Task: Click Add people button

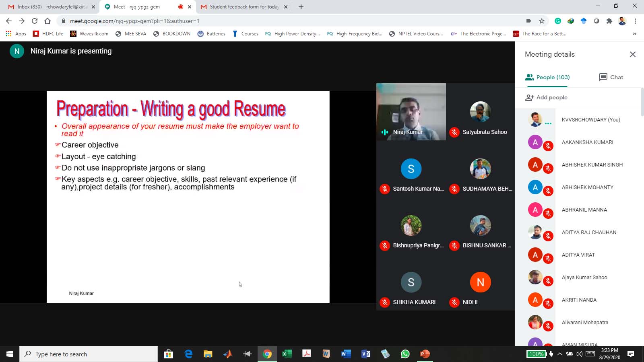Action: (x=546, y=97)
